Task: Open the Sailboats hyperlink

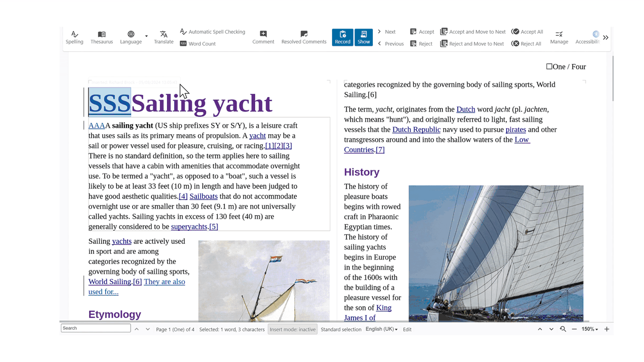Action: click(204, 196)
